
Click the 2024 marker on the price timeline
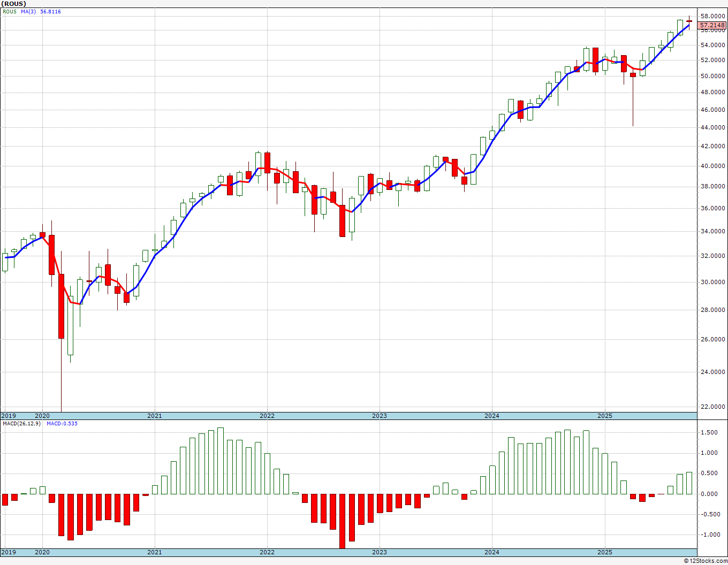tap(492, 416)
